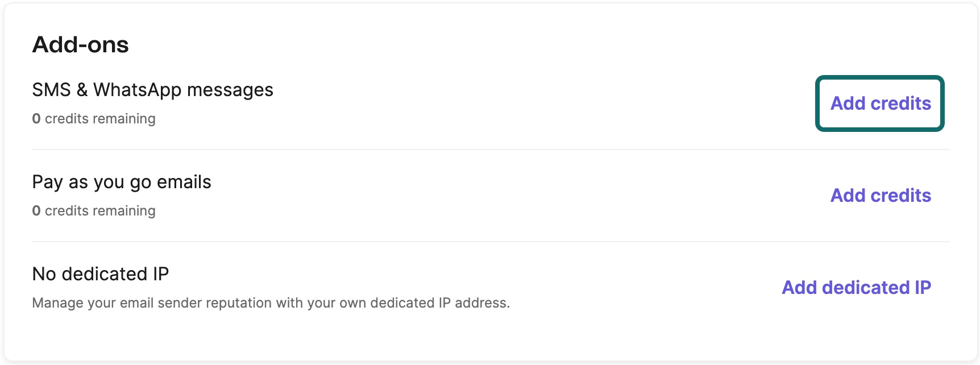Click the bold 0 under SMS & WhatsApp messages
Image resolution: width=980 pixels, height=365 pixels.
point(36,119)
